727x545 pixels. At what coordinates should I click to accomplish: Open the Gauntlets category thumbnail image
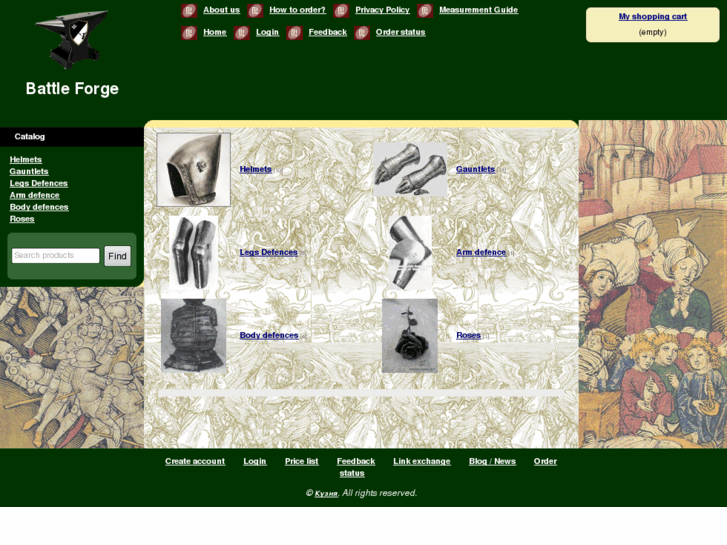410,169
